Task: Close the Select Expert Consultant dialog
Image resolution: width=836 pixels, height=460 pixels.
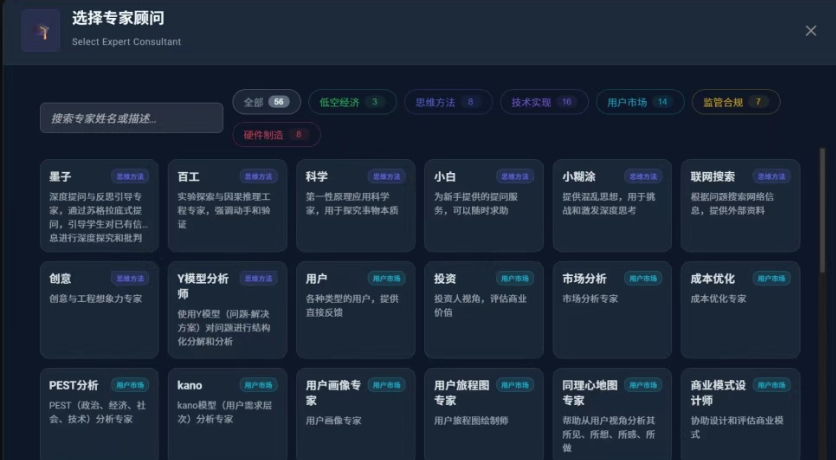Action: click(810, 31)
